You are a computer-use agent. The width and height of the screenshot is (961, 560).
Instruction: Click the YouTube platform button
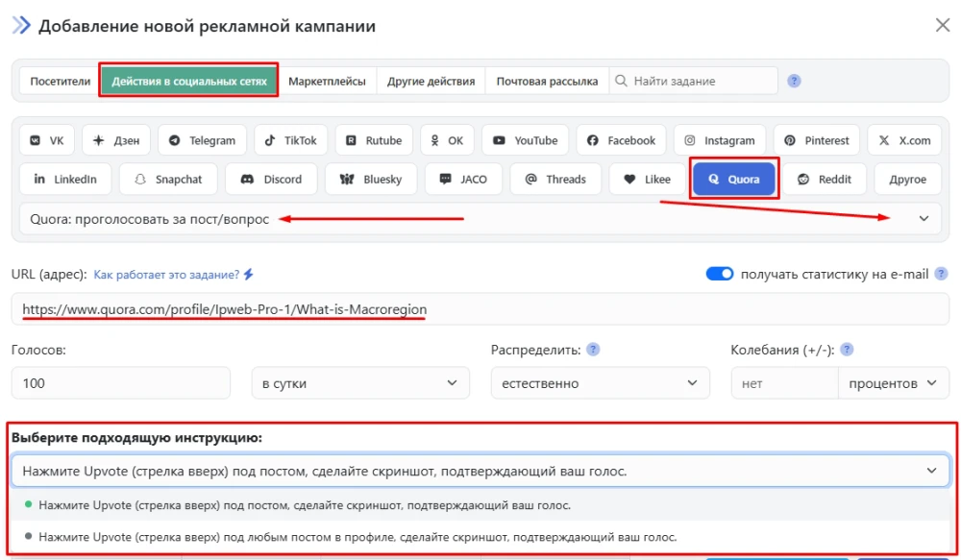(x=525, y=139)
